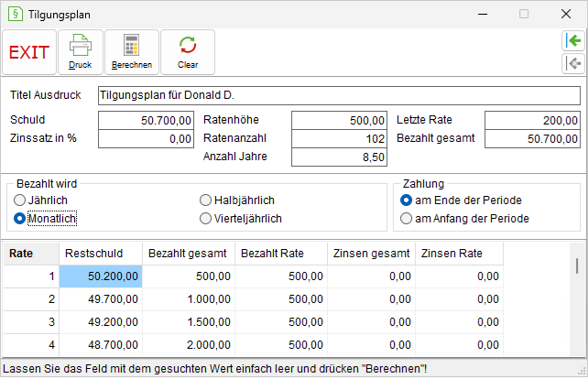This screenshot has height=379, width=588.
Task: Click the Schuld input field
Action: 146,120
